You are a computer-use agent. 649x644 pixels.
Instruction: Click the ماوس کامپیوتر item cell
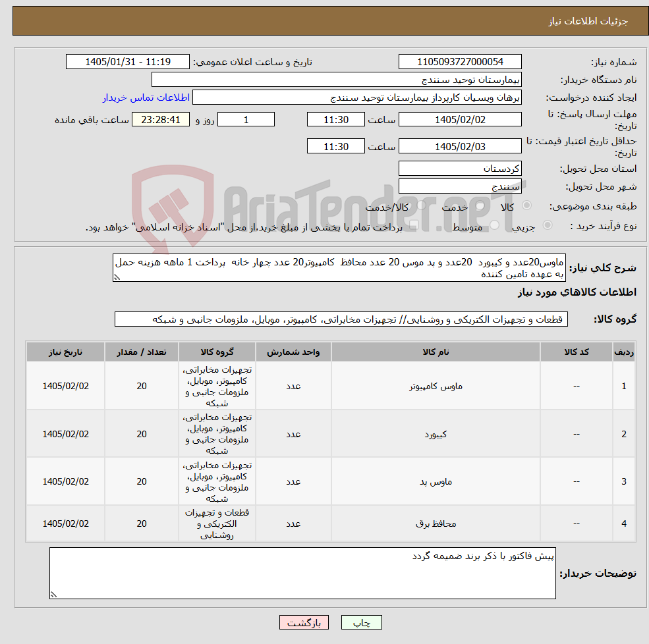click(436, 386)
